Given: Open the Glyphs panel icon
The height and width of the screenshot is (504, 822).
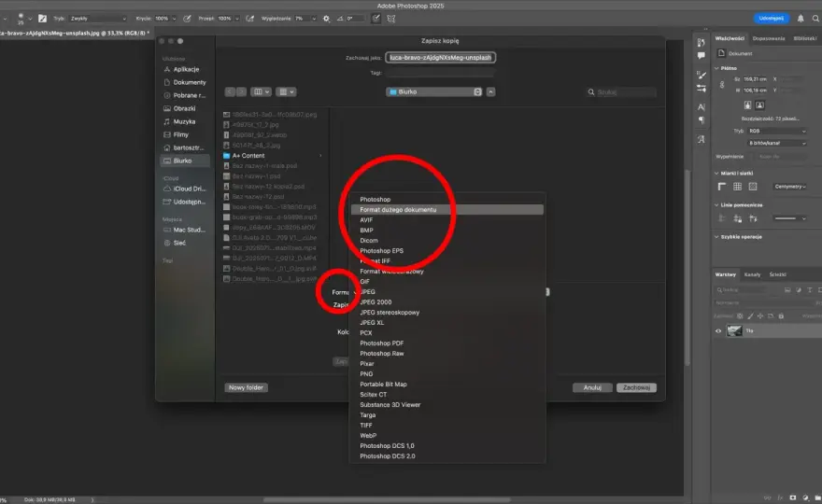Looking at the screenshot, I should 701,139.
